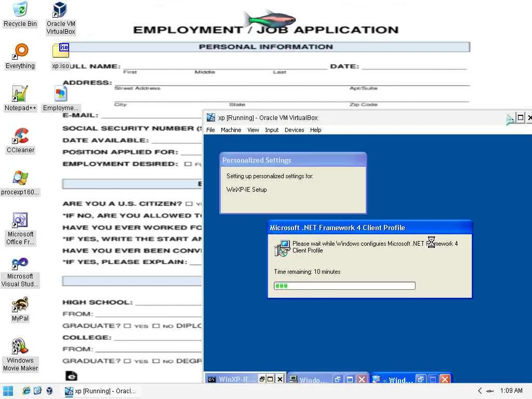Close the minimized Windo... window
The image size is (532, 399).
pos(362,379)
